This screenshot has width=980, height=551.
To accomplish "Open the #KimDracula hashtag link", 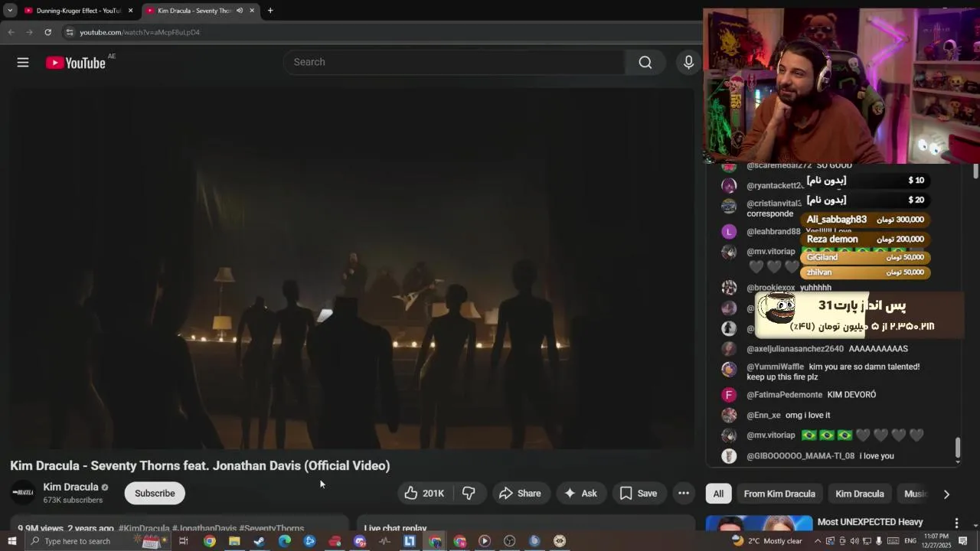I will 144,528.
